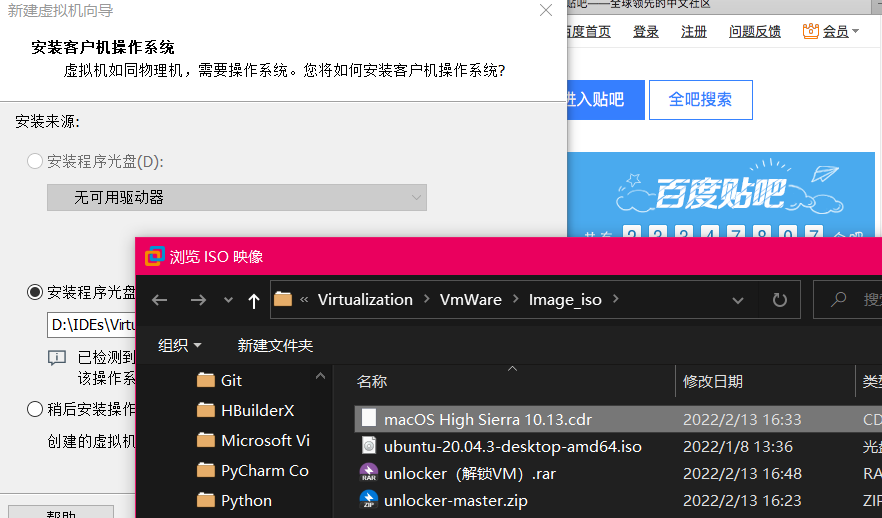Open 登录 link in Tieba page
The image size is (882, 518).
[645, 31]
